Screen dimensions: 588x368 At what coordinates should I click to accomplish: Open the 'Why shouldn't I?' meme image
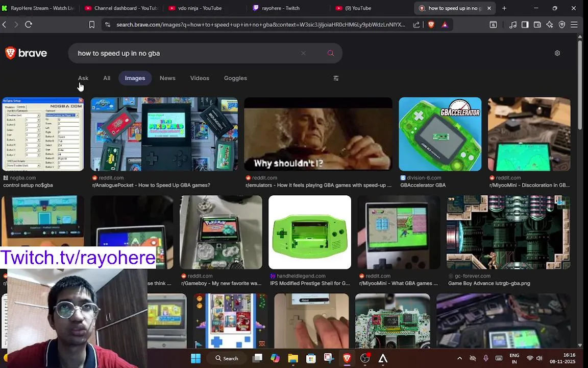318,134
